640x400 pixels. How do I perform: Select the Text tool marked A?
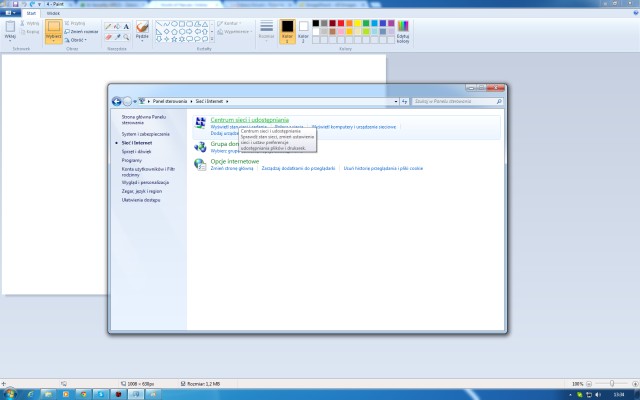pyautogui.click(x=126, y=27)
